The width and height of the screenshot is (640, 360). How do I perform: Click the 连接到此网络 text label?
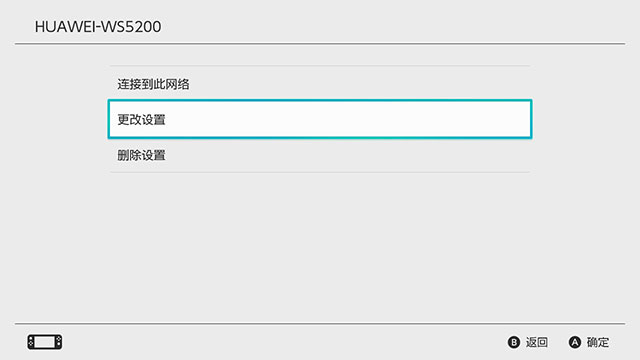(x=153, y=84)
